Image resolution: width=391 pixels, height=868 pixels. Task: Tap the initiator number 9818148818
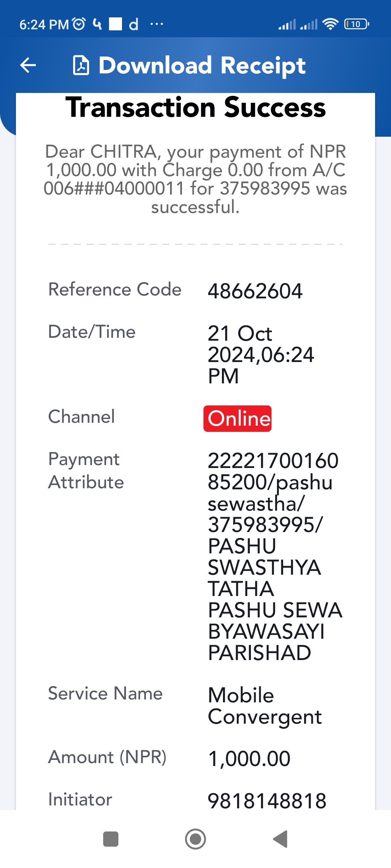267,801
